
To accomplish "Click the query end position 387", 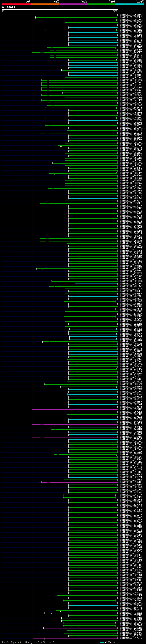I will tap(115, 11).
